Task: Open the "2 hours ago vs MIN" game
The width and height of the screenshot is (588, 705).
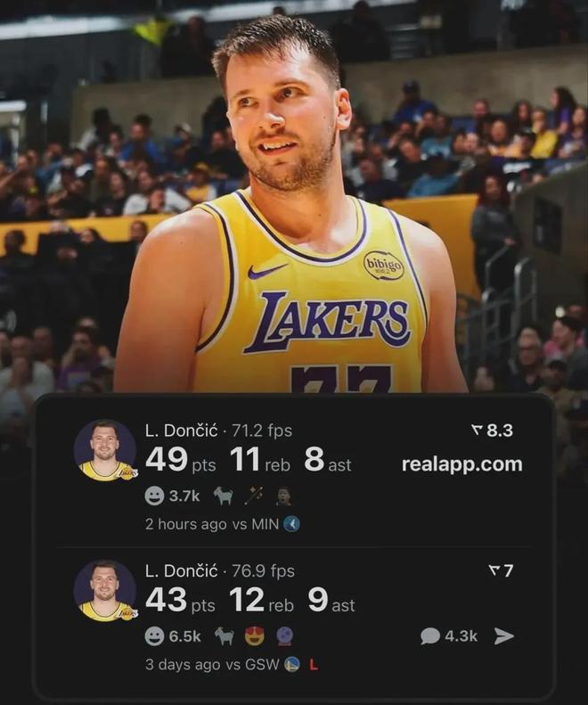Action: pyautogui.click(x=212, y=524)
